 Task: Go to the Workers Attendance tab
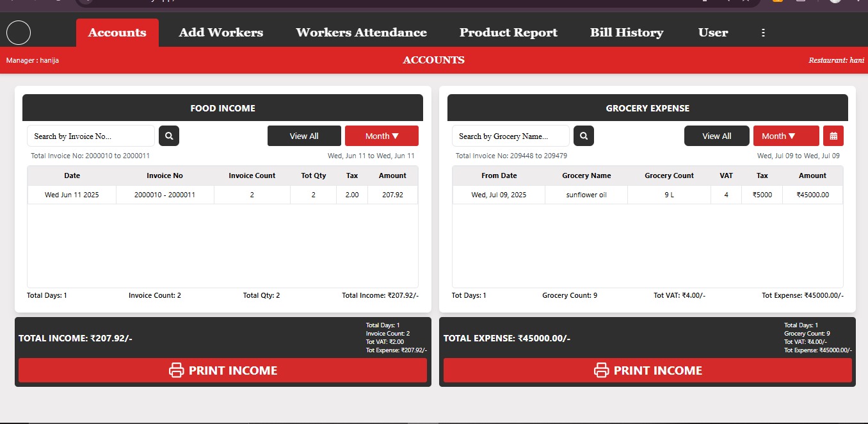361,33
